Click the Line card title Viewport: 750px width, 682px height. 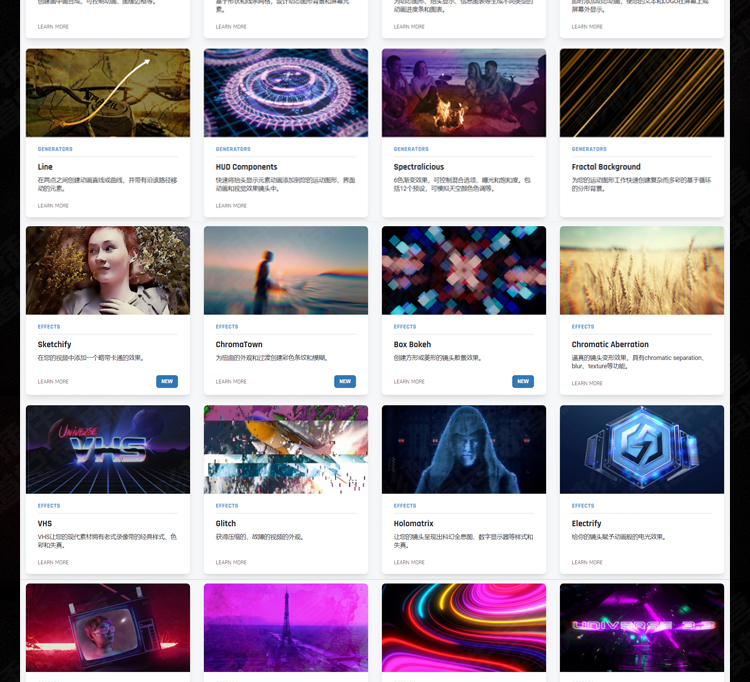45,167
